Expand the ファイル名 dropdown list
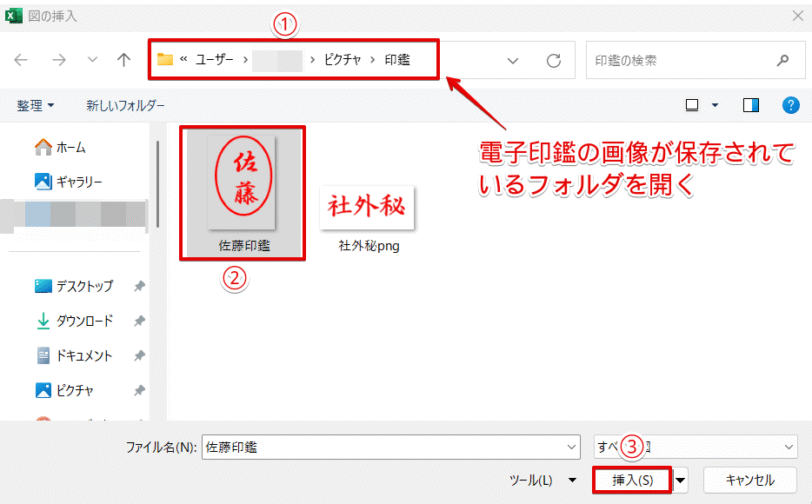 [572, 447]
